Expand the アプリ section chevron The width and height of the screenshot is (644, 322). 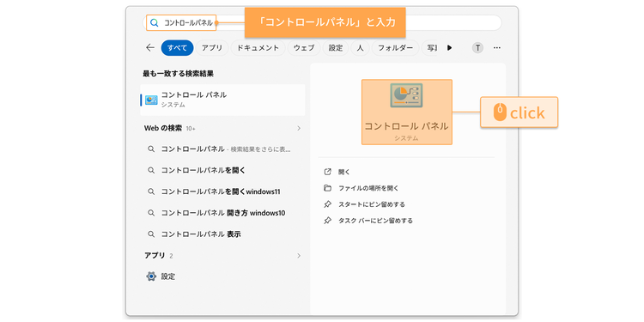[x=299, y=256]
